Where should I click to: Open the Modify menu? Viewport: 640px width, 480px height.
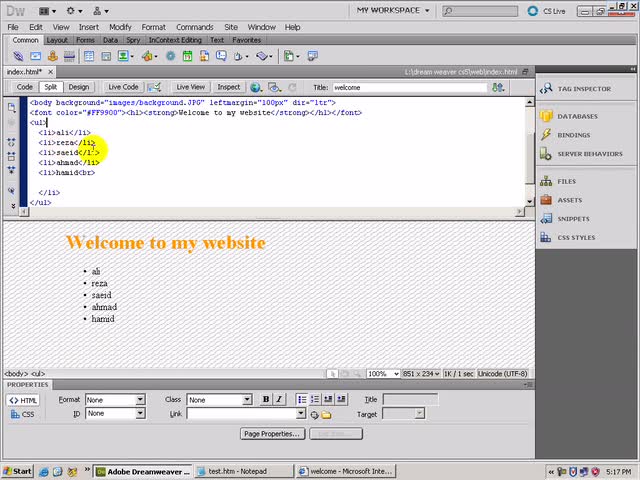[120, 27]
